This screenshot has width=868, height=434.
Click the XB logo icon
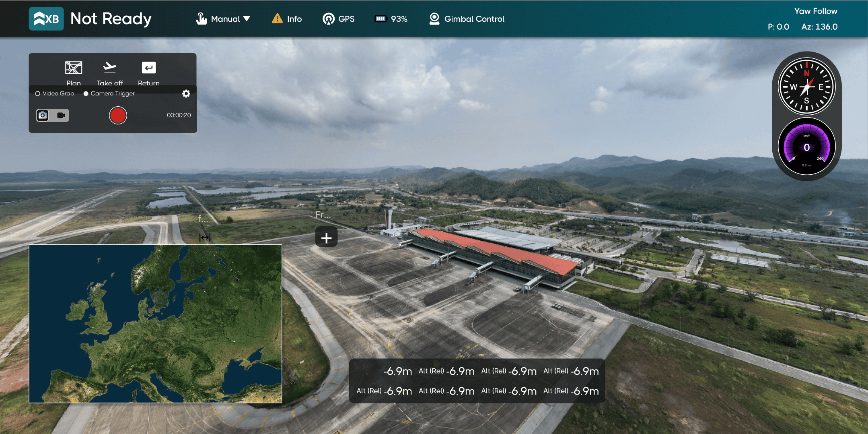[x=46, y=19]
